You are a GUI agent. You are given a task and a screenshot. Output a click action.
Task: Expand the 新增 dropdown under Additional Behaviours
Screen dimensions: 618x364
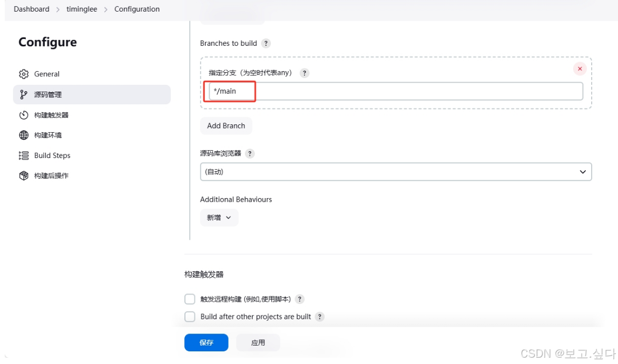(x=219, y=217)
